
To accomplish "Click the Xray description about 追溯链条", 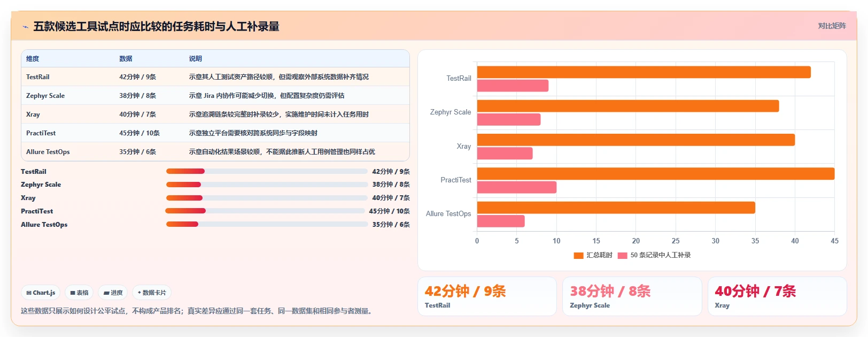I will (x=278, y=114).
